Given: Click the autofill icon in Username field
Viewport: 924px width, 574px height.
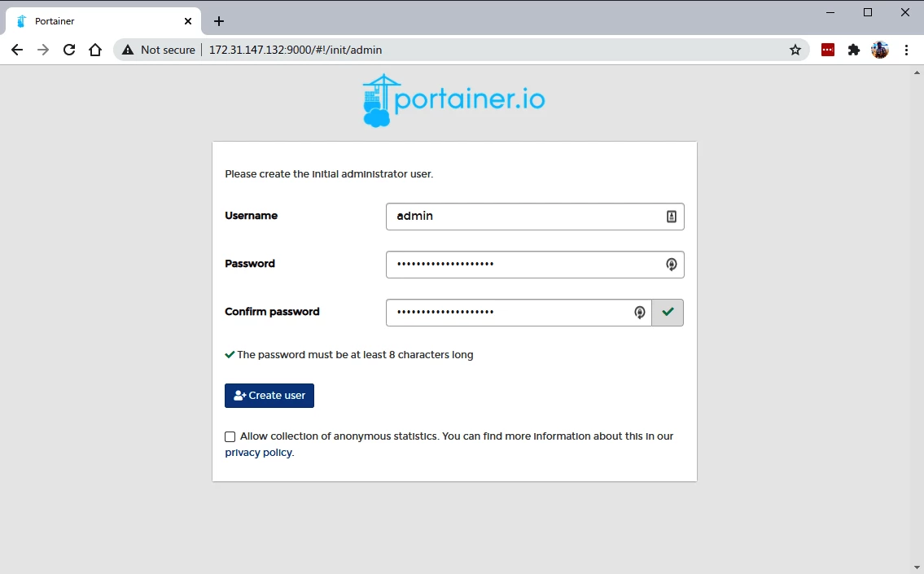Looking at the screenshot, I should (x=671, y=217).
